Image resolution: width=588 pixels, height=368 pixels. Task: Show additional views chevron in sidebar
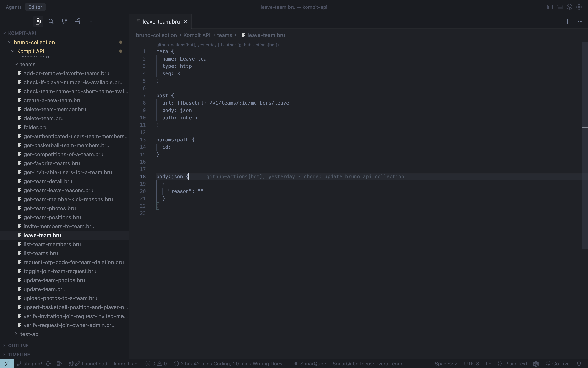pos(91,21)
